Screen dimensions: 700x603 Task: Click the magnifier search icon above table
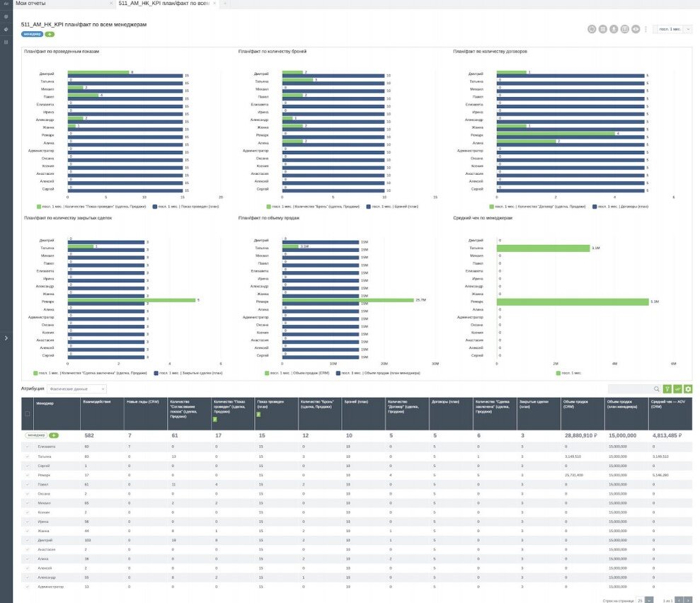point(656,389)
